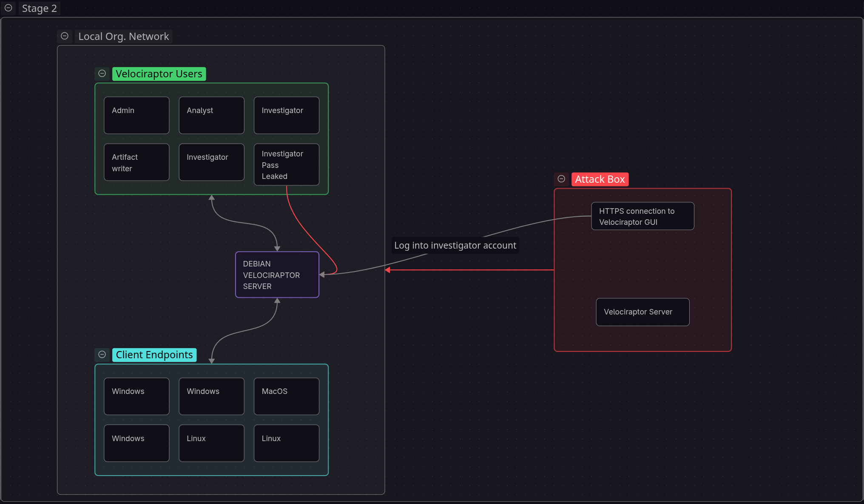864x504 pixels.
Task: Collapse the Client Endpoints group
Action: (x=102, y=354)
